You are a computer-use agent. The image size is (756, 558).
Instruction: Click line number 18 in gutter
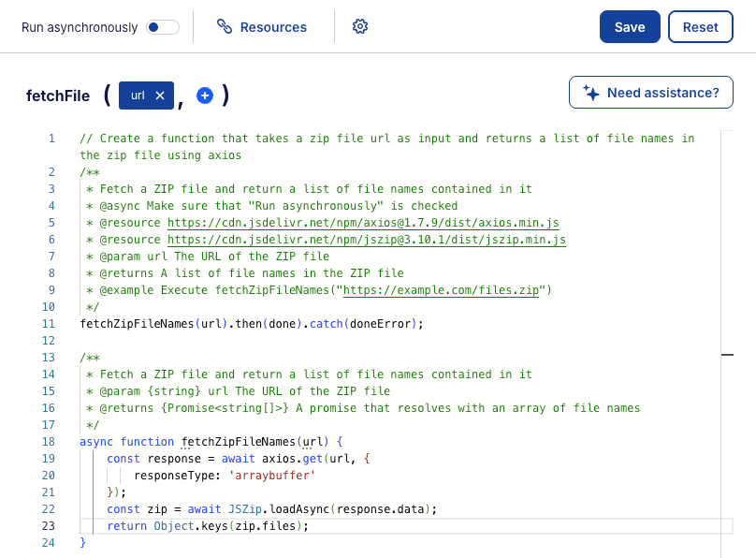pyautogui.click(x=49, y=442)
